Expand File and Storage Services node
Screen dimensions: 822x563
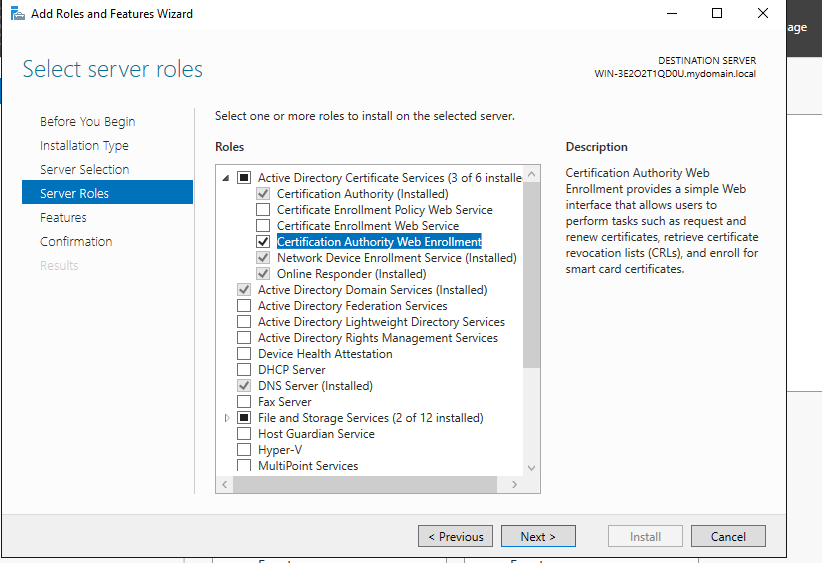click(226, 418)
